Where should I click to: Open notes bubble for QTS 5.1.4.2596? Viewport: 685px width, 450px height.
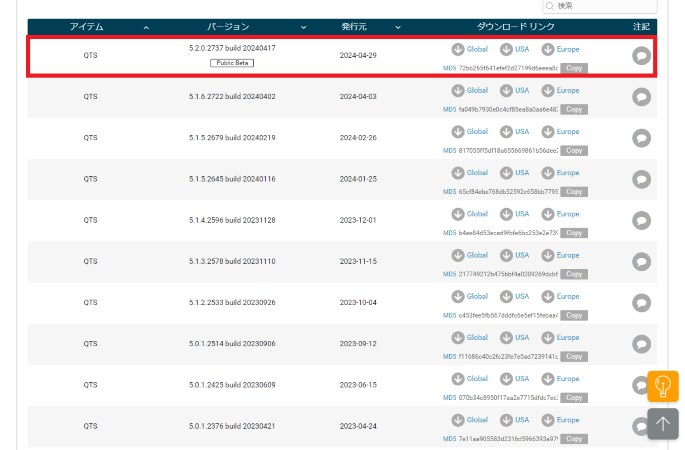pos(641,221)
